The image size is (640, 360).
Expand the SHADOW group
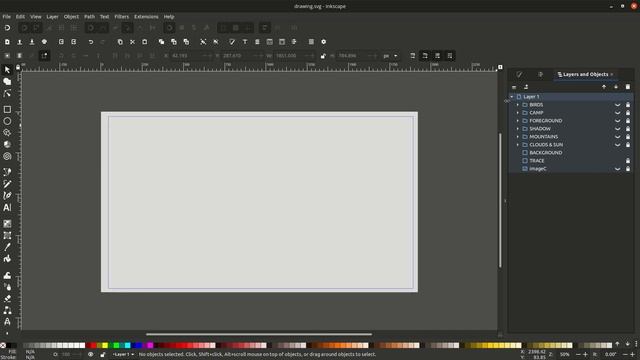(x=518, y=129)
